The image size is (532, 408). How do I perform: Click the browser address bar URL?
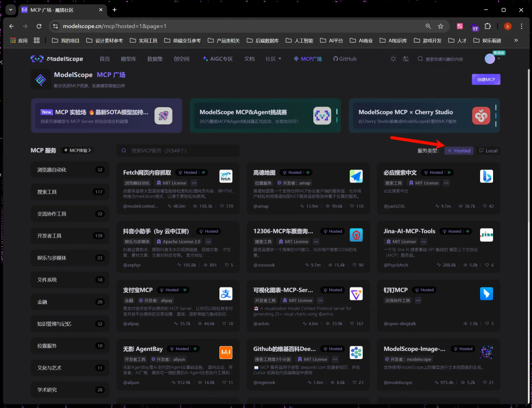(x=115, y=26)
